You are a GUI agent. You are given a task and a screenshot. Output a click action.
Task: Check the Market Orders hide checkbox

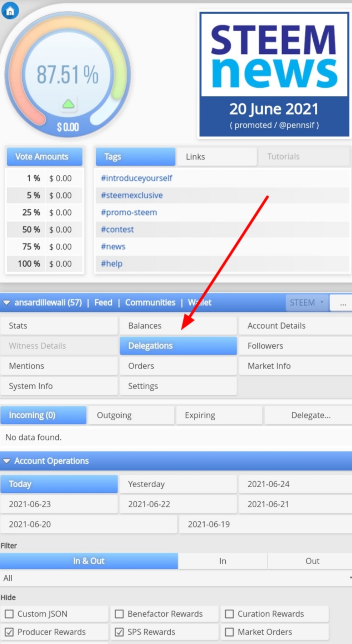tap(229, 632)
